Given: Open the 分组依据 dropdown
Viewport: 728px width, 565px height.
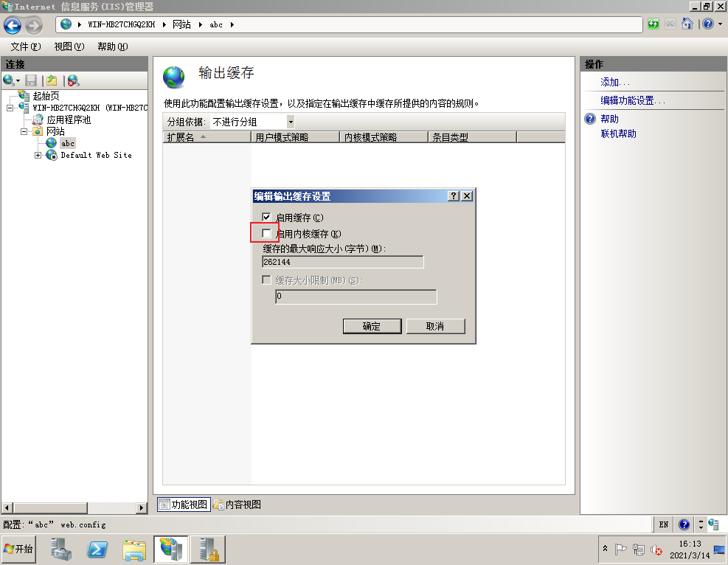Looking at the screenshot, I should 291,121.
